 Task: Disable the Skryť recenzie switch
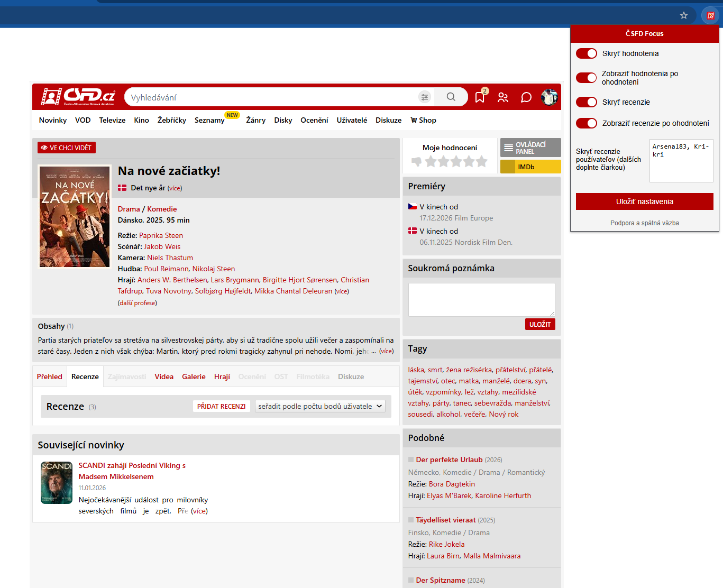coord(586,102)
